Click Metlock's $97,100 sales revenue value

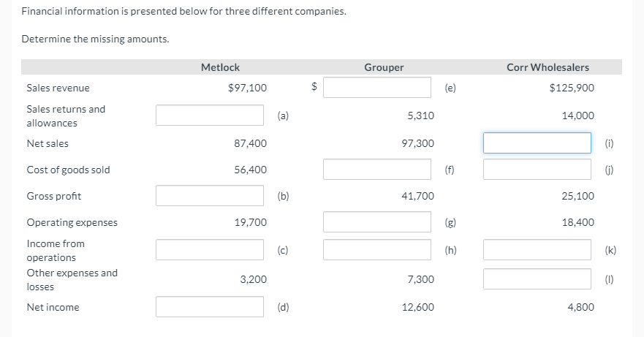coord(247,88)
